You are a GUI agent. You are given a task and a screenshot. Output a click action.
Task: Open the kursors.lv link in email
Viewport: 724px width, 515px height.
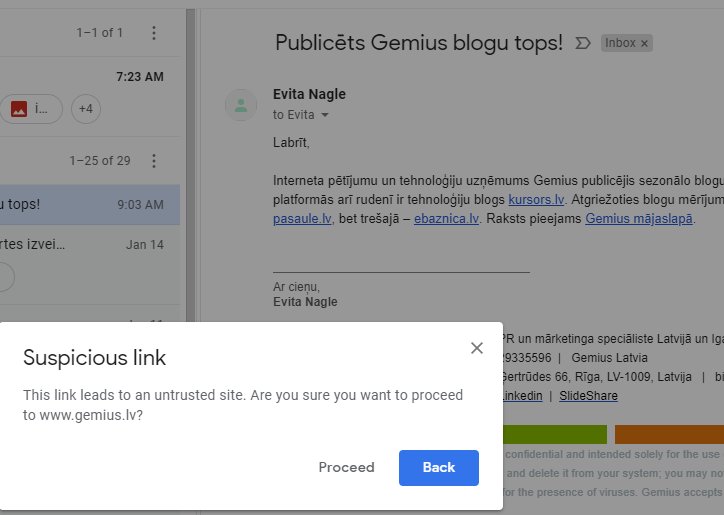click(x=536, y=200)
